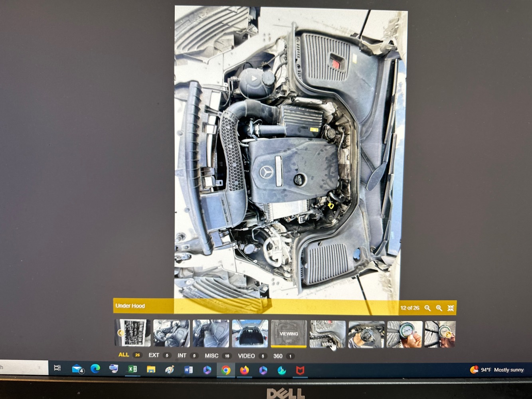Open Excel from the taskbar
The height and width of the screenshot is (399, 532).
pos(132,369)
